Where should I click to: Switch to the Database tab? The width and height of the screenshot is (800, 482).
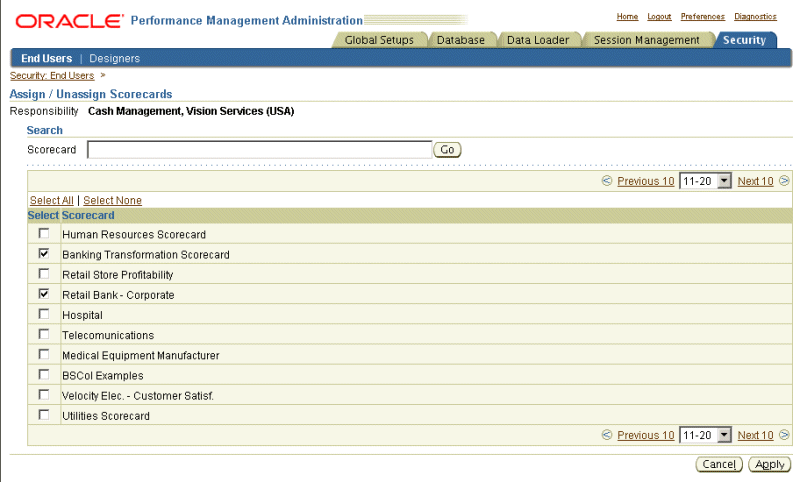461,40
